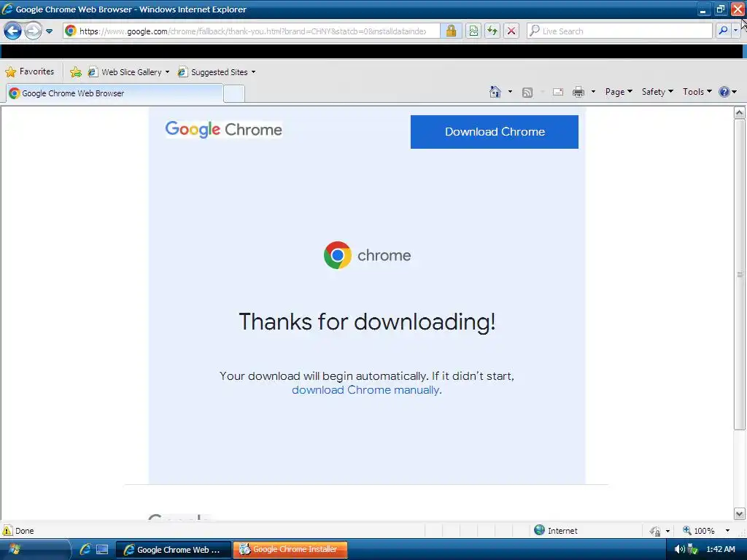Screen dimensions: 747x560
Task: Click the chrome logo in page center
Action: coord(367,255)
